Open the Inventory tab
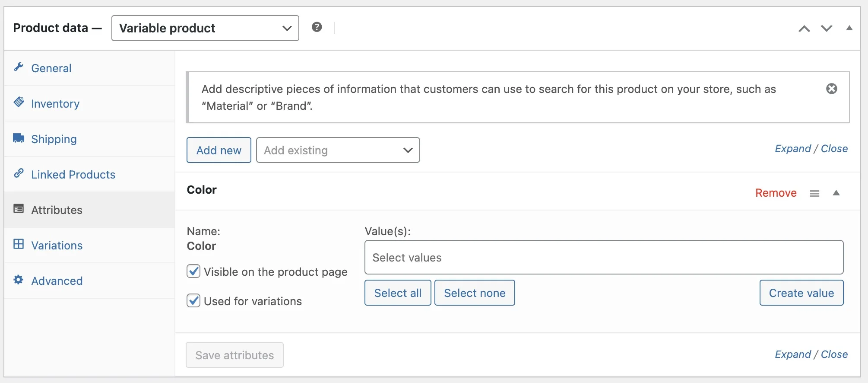 [x=90, y=104]
